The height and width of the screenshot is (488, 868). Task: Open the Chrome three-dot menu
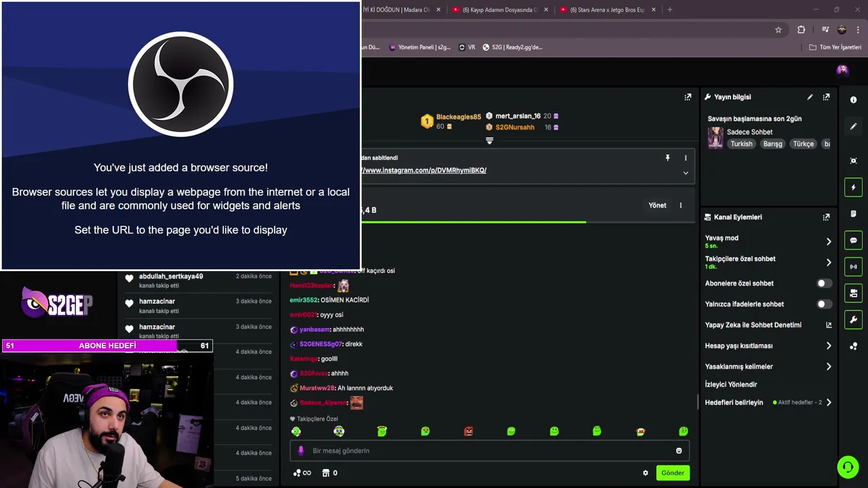(859, 30)
